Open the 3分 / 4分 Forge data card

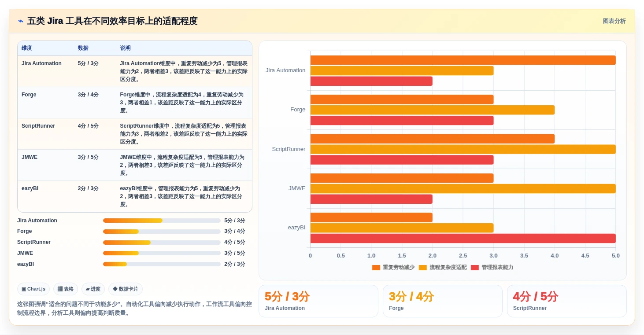443,301
